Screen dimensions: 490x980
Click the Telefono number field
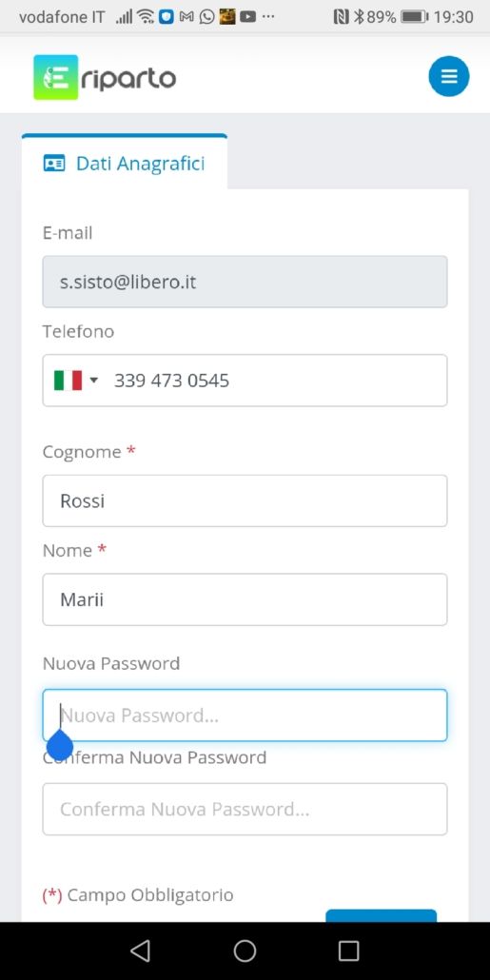(x=245, y=380)
